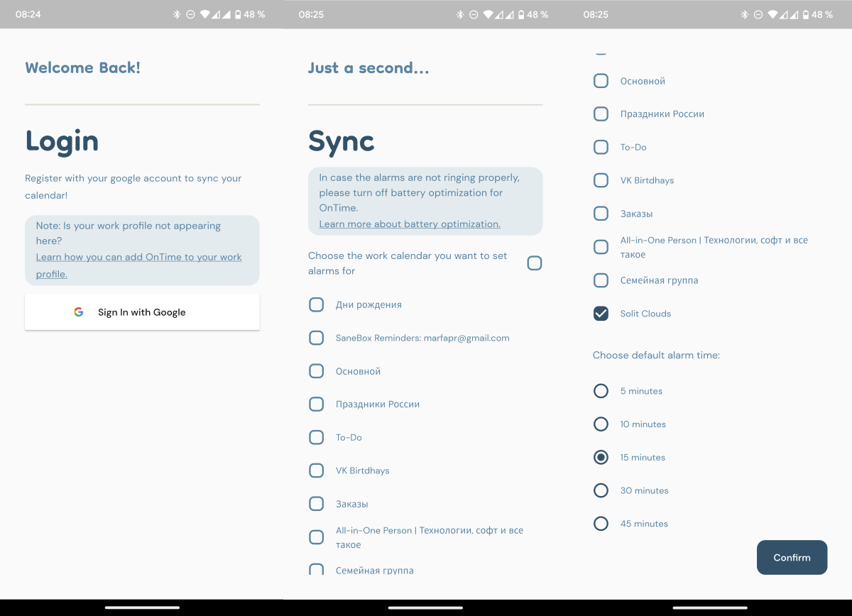Viewport: 852px width, 616px height.
Task: Open Learn more about battery optimization link
Action: [410, 224]
